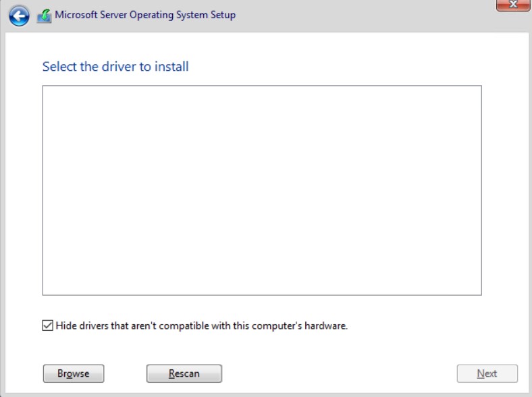Close the Setup window with red X

point(513,5)
